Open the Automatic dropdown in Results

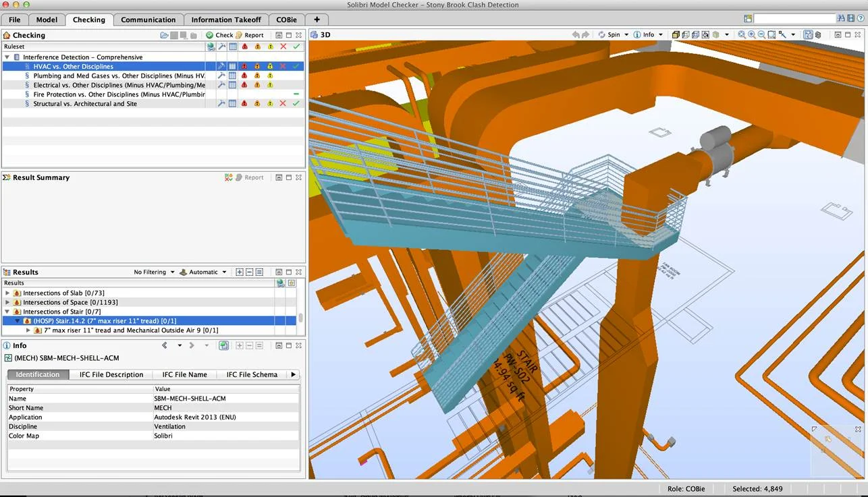pyautogui.click(x=203, y=272)
